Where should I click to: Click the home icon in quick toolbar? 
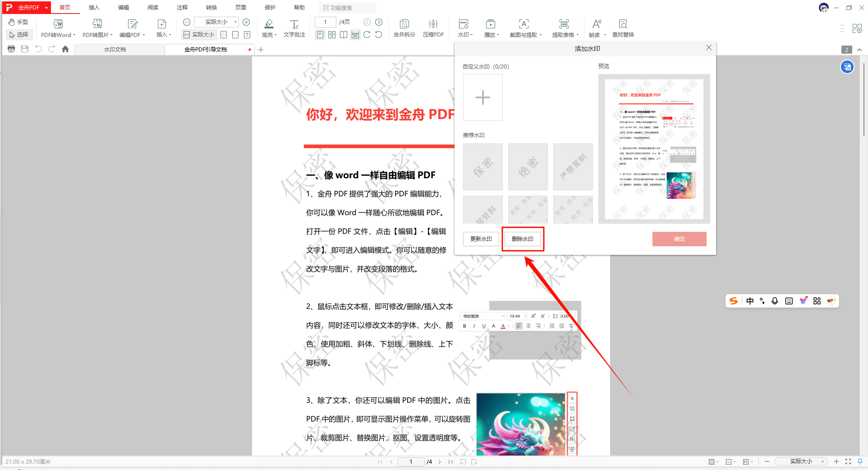(x=65, y=49)
